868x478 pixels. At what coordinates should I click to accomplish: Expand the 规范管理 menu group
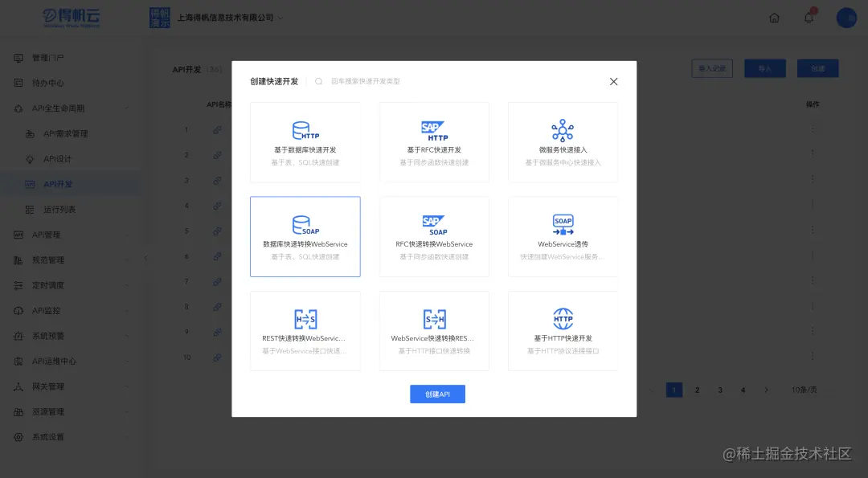127,260
